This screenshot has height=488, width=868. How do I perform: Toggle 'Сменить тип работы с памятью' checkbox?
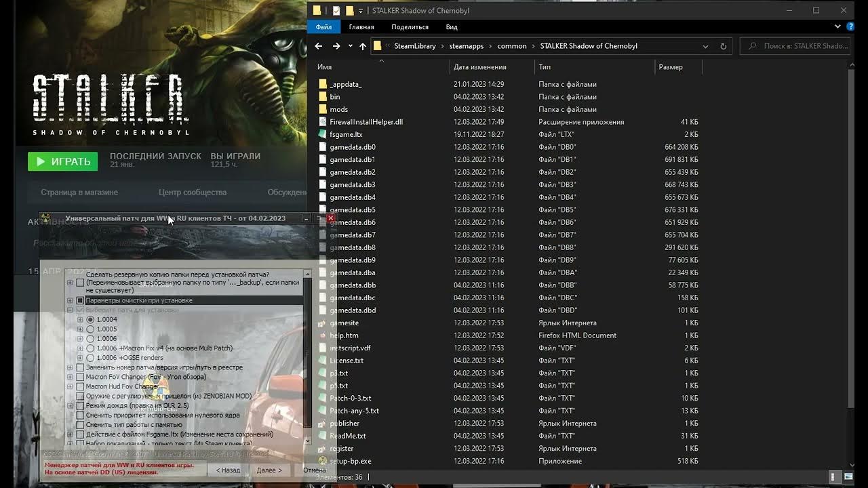coord(81,424)
